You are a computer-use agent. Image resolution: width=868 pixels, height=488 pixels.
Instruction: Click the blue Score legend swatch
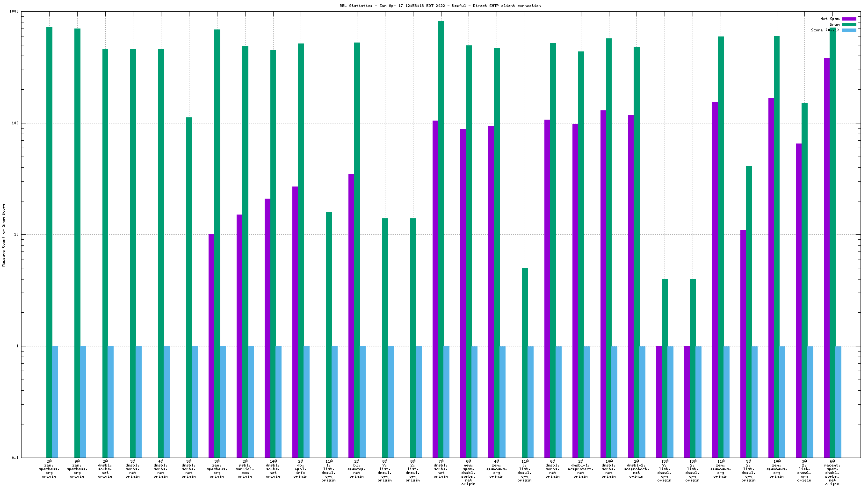pyautogui.click(x=849, y=30)
